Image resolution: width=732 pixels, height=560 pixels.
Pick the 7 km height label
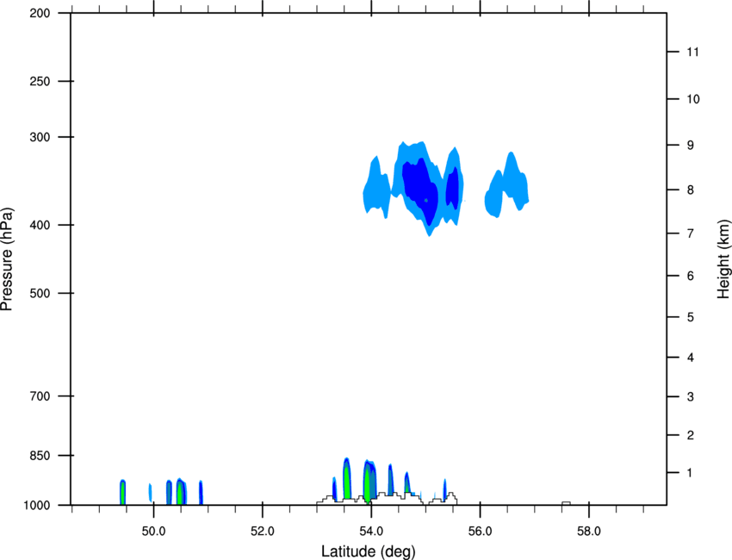(690, 233)
